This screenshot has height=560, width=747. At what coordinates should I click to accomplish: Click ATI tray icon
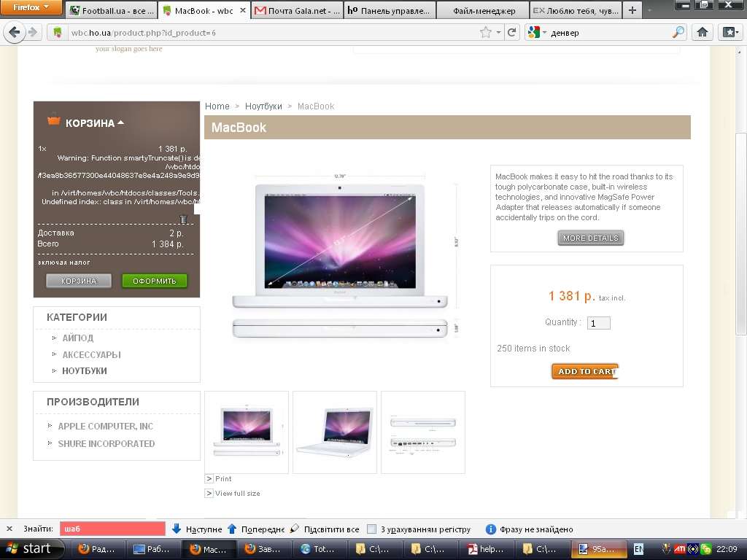[679, 549]
